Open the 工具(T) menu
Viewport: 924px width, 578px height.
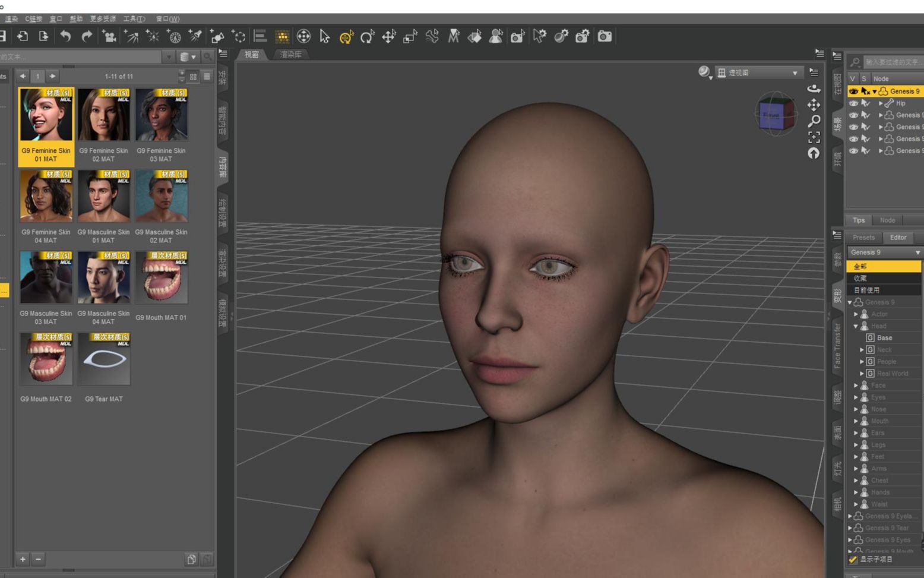coord(134,19)
